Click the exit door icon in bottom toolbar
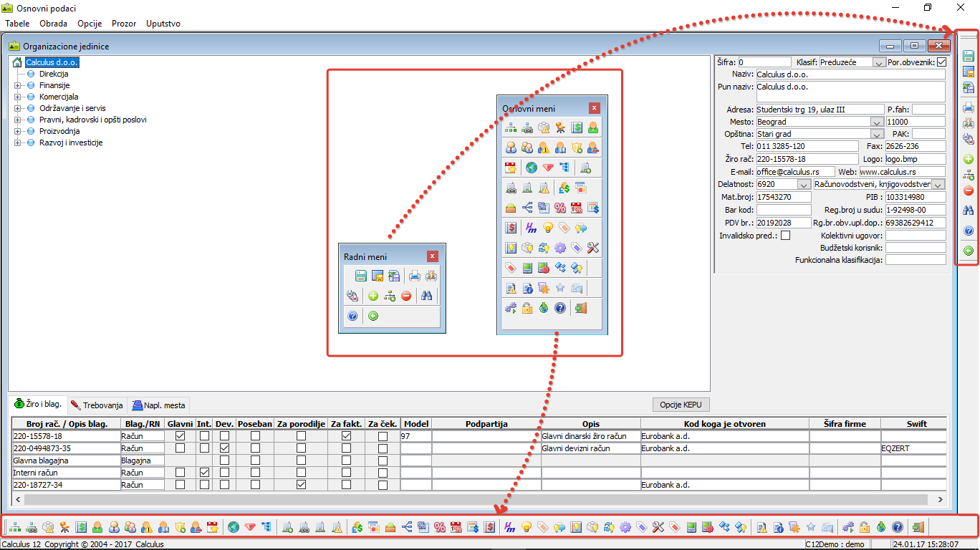Viewport: 980px width, 550px height. [x=918, y=528]
